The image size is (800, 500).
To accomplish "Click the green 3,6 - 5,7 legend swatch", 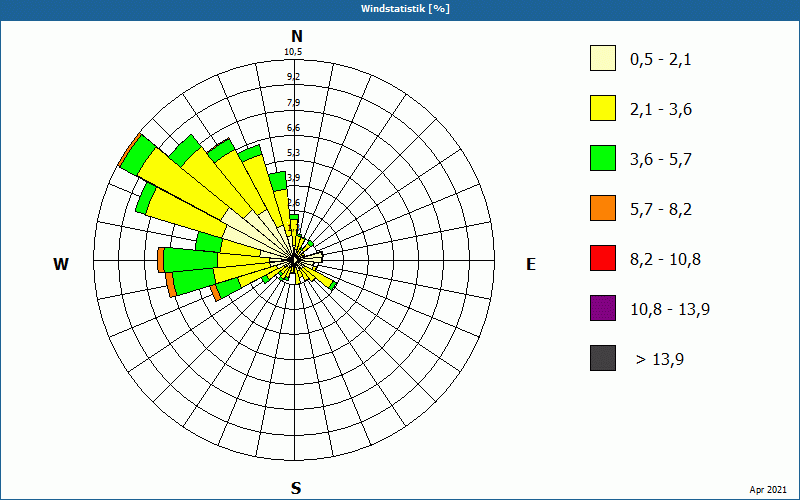I will click(603, 158).
